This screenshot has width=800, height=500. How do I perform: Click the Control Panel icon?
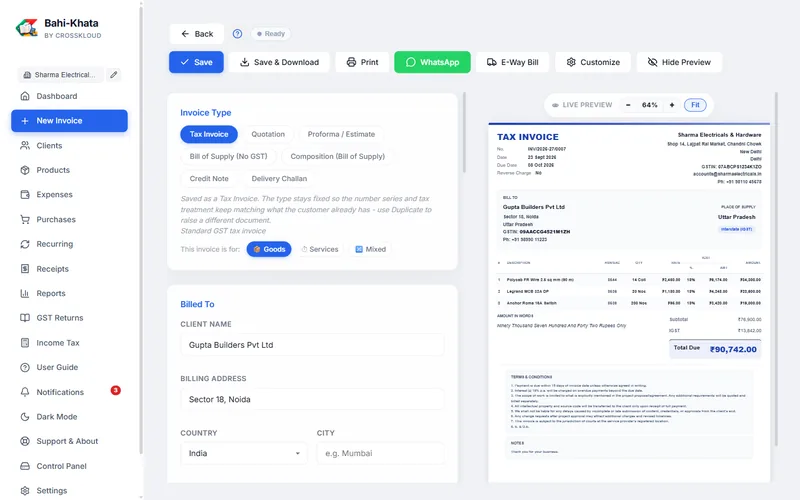coord(24,466)
